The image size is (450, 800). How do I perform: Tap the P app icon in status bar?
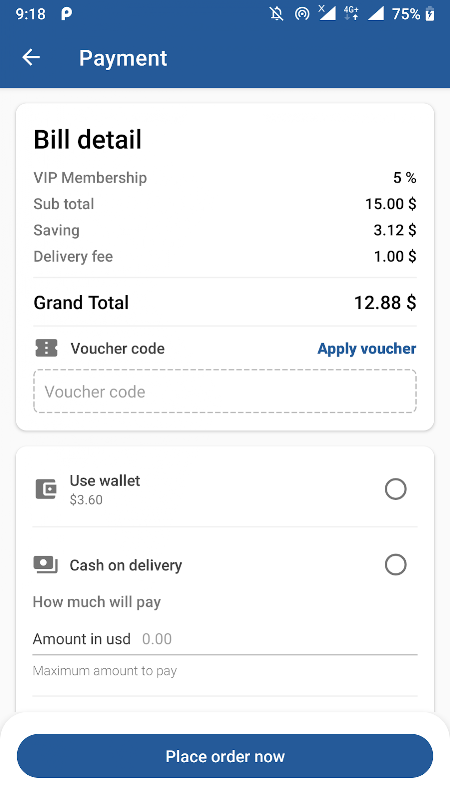[x=66, y=14]
